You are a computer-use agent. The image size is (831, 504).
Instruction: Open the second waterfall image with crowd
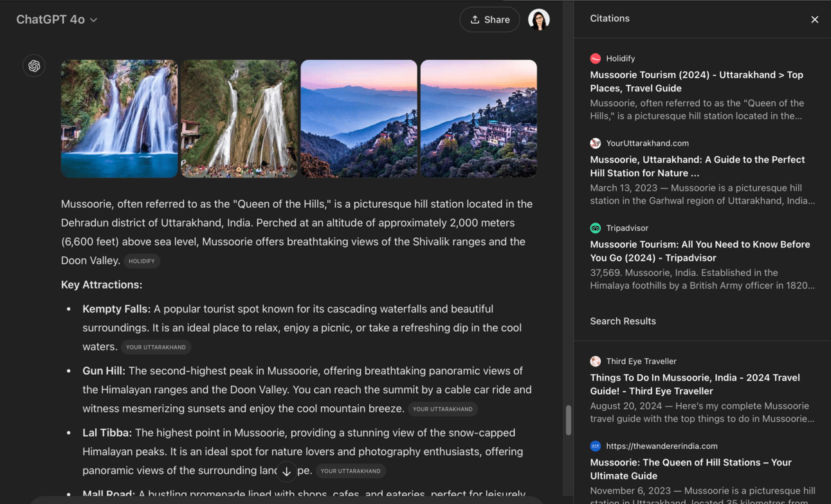(239, 119)
